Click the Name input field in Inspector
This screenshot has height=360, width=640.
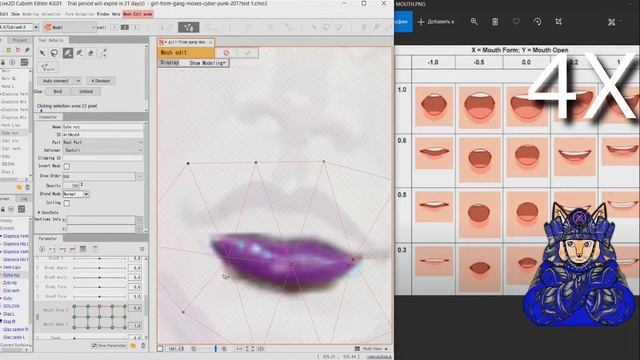click(102, 127)
